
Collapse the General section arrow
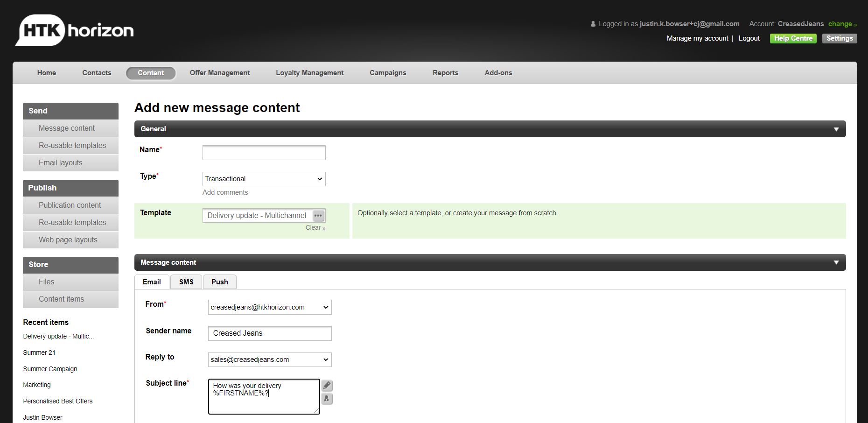coord(836,129)
